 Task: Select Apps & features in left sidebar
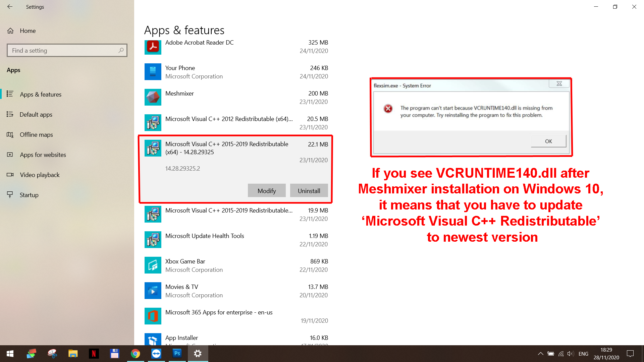41,94
